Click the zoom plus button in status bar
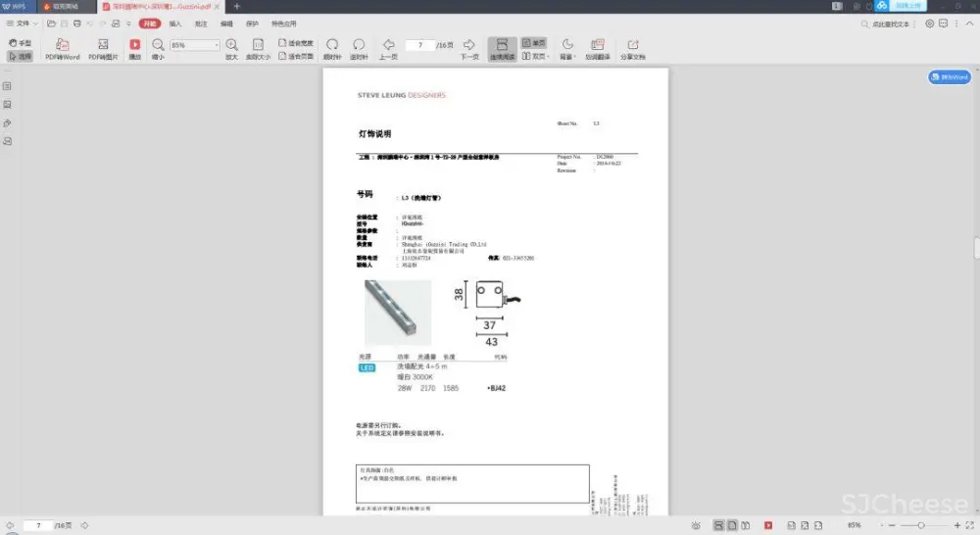 (x=956, y=525)
